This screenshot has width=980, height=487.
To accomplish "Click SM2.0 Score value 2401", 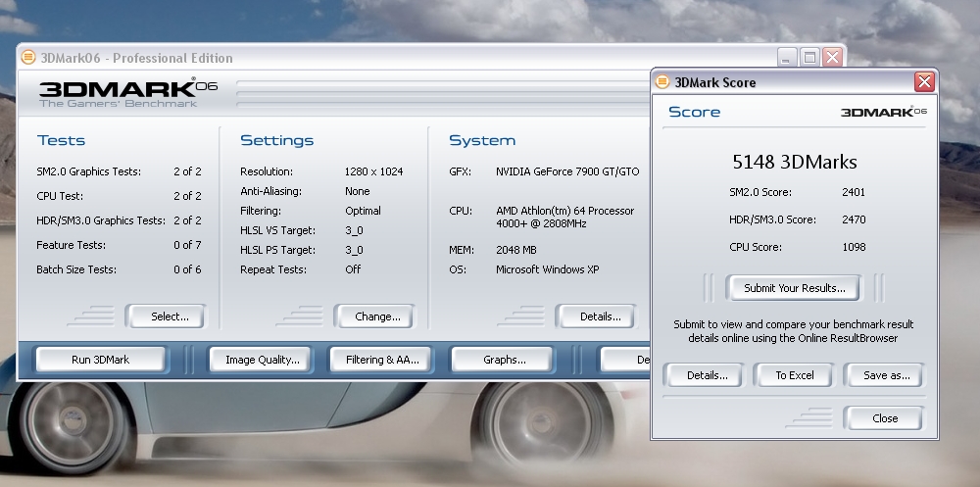I will pos(854,192).
